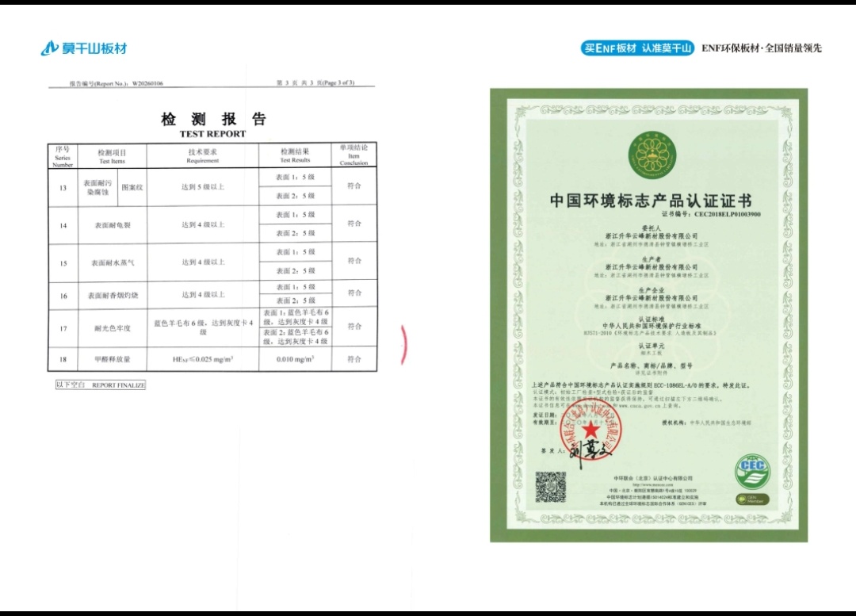Image resolution: width=856 pixels, height=616 pixels.
Task: Select the 耐光色牢度 test item cell
Action: point(113,328)
